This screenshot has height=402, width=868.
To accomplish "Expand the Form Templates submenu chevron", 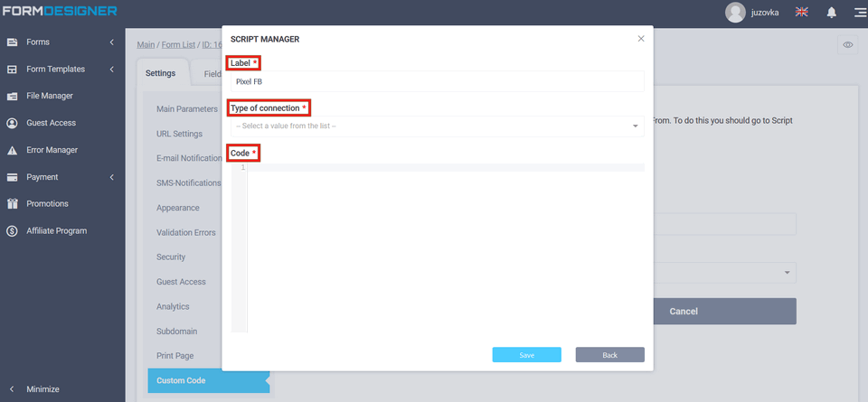I will [111, 70].
